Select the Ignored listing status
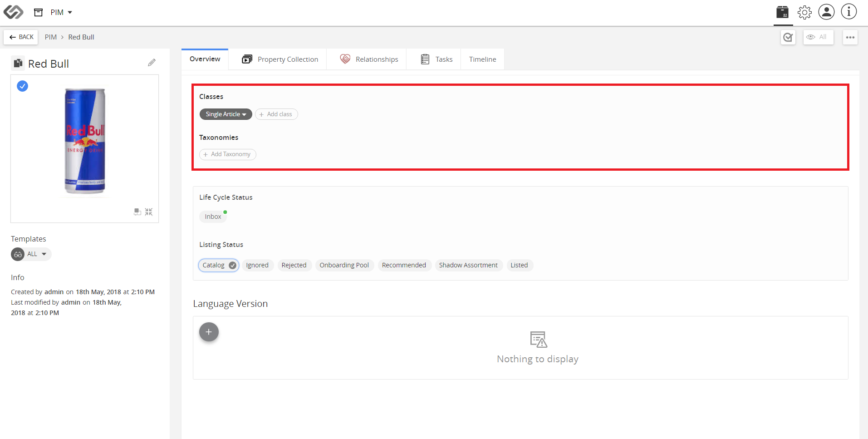Image resolution: width=868 pixels, height=439 pixels. point(257,265)
